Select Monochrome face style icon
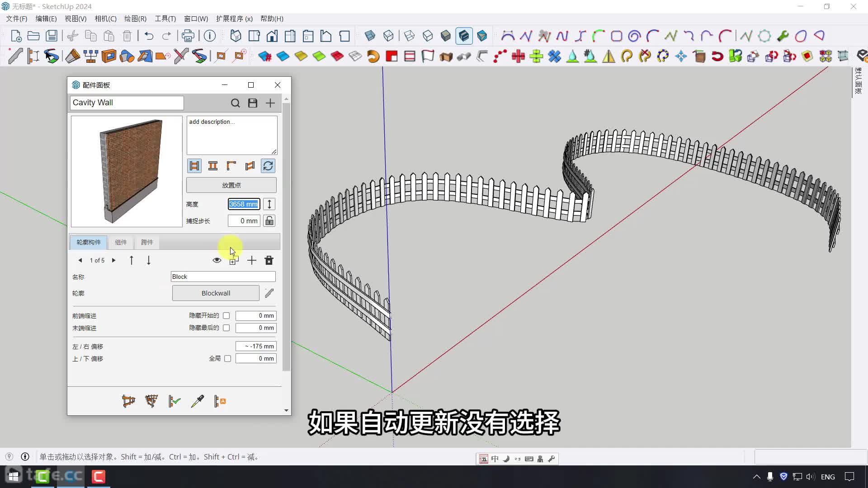The image size is (868, 488). pos(482,36)
